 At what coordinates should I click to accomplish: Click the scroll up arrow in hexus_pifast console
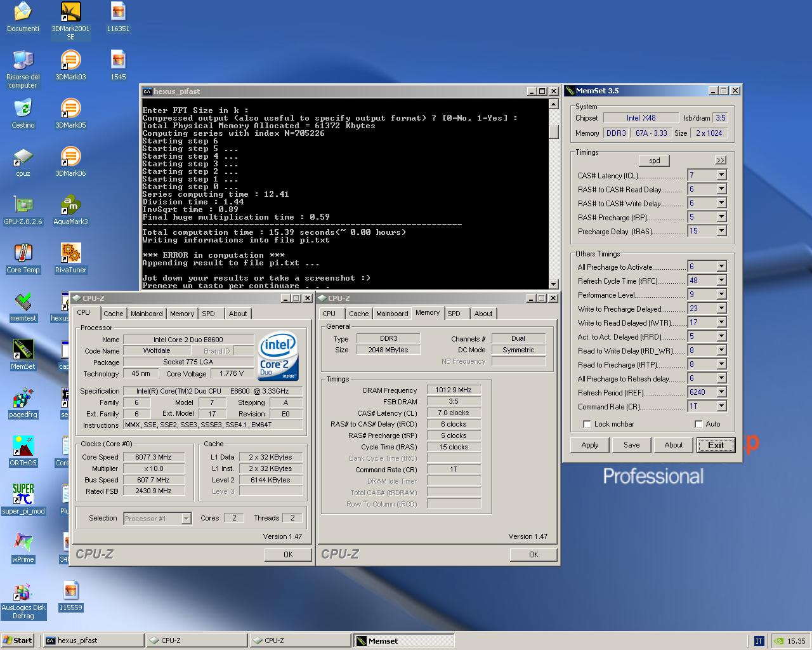554,104
